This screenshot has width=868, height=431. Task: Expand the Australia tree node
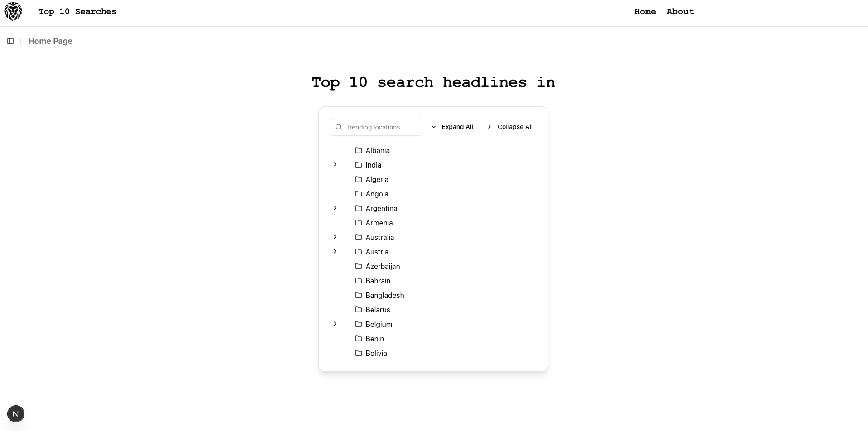335,237
